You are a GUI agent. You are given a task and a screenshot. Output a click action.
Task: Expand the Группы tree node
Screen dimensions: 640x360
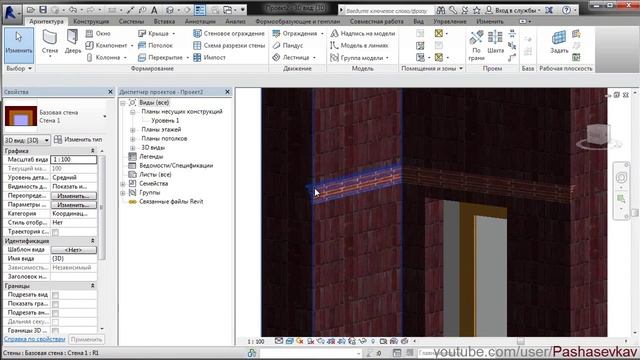pyautogui.click(x=122, y=193)
